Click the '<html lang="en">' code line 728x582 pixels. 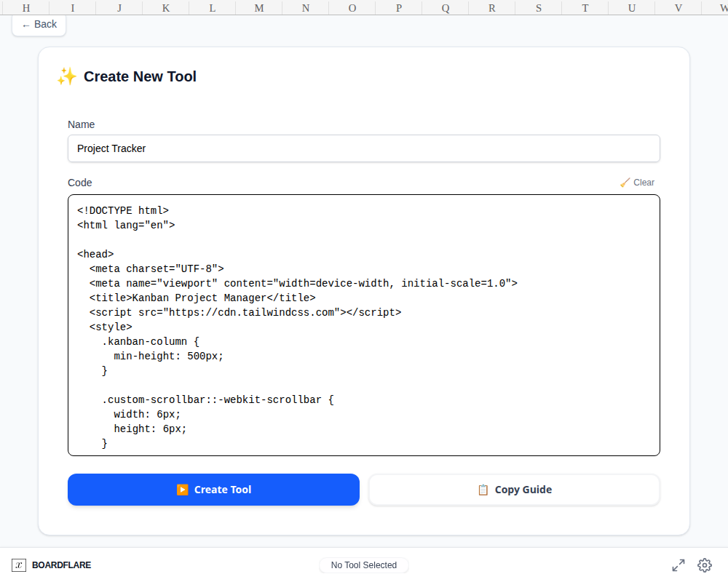click(126, 225)
